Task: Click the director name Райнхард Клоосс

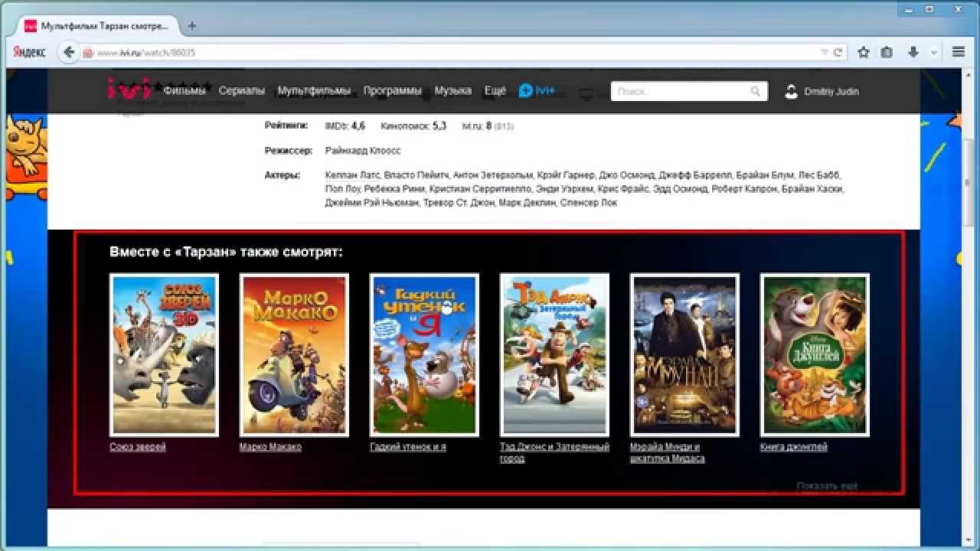Action: (x=363, y=151)
